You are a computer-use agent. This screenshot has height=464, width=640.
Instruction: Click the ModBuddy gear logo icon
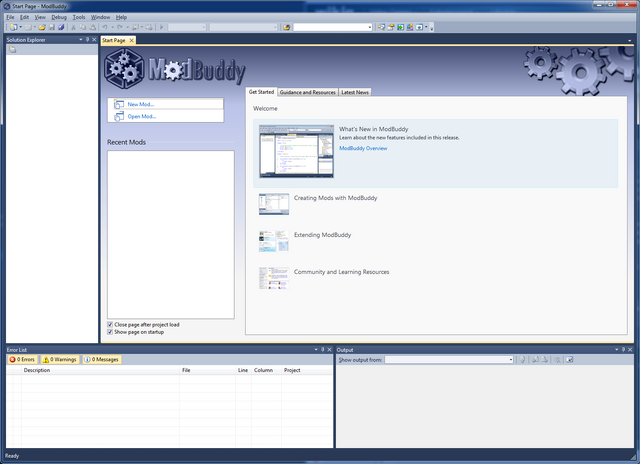124,69
